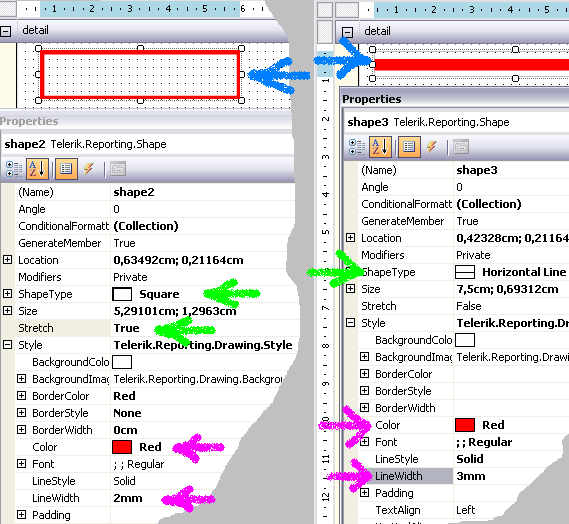Click BorderStyle value None in shape2
Viewport: 569px width, 524px height.
click(127, 413)
